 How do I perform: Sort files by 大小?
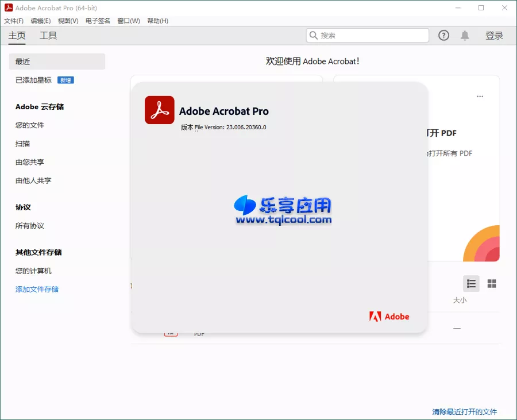460,299
